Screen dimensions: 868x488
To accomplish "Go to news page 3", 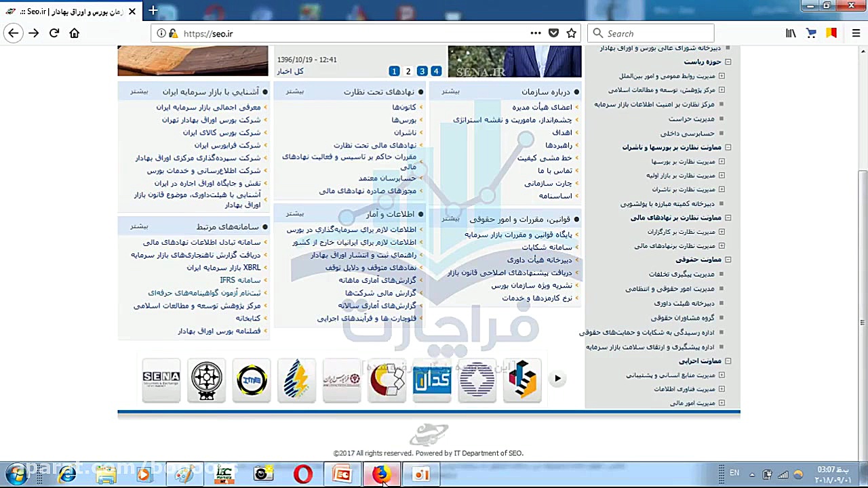I will click(422, 71).
